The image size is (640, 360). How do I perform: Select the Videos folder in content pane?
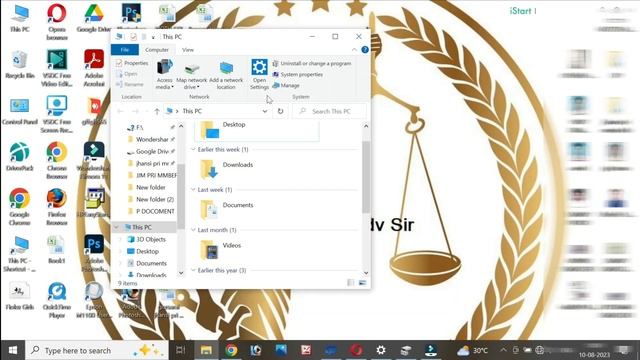tap(221, 249)
